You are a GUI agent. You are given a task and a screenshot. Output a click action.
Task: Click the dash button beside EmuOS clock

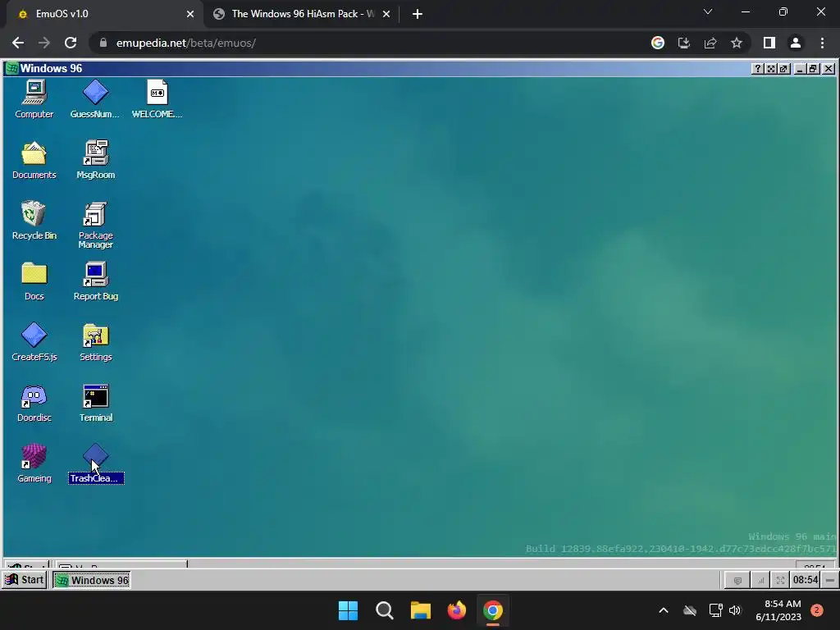pos(830,580)
